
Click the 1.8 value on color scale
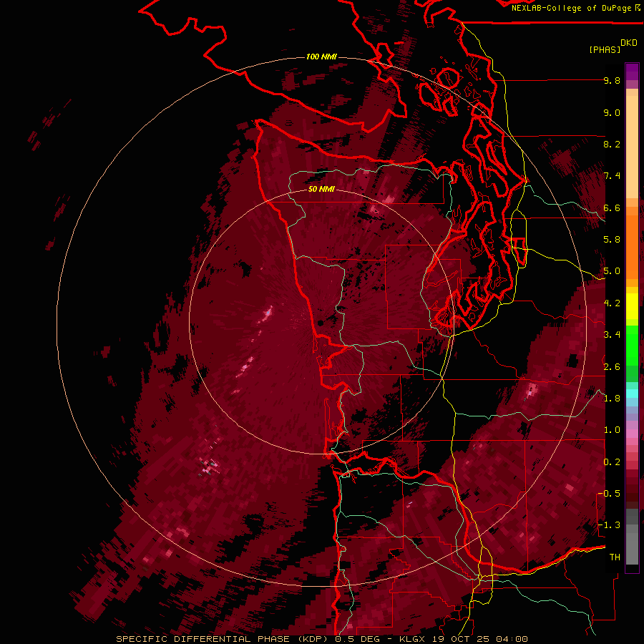coord(612,399)
